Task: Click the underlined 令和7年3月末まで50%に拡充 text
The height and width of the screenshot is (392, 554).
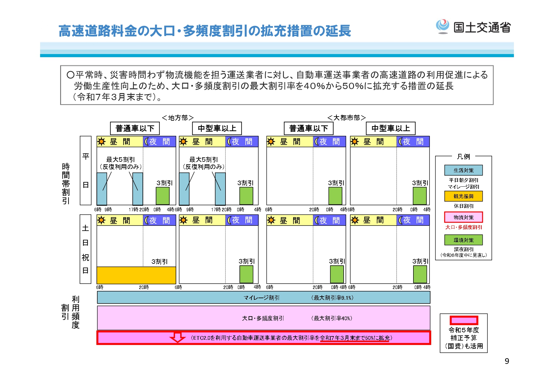Action: pos(355,338)
